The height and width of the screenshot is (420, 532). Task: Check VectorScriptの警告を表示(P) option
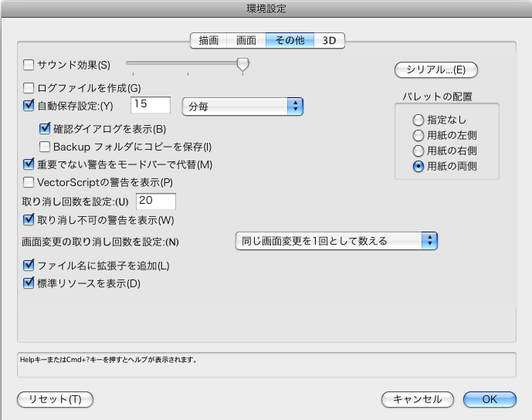29,182
